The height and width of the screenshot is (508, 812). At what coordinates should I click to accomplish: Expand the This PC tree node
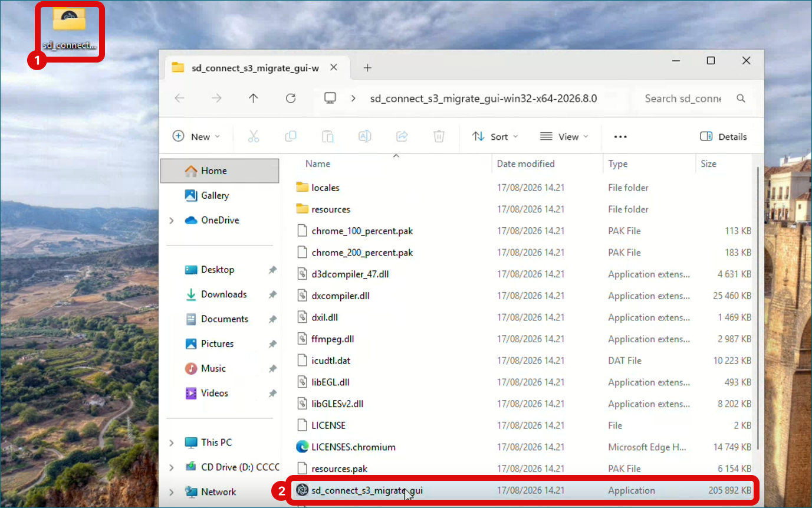click(x=172, y=443)
